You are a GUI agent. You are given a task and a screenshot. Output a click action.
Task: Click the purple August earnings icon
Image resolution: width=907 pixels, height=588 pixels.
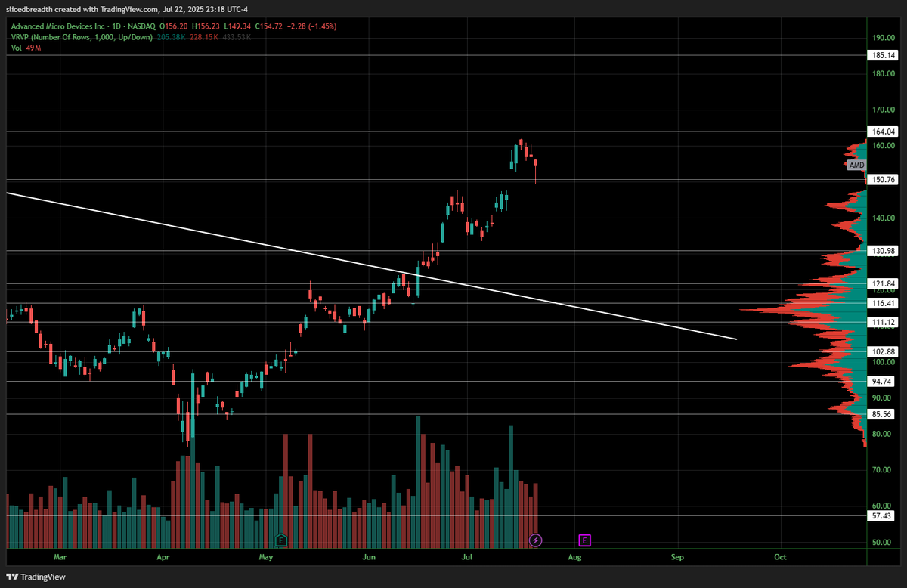[585, 540]
